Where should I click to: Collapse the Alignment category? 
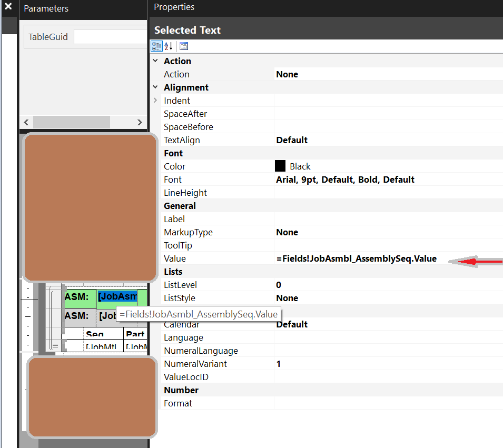click(155, 87)
